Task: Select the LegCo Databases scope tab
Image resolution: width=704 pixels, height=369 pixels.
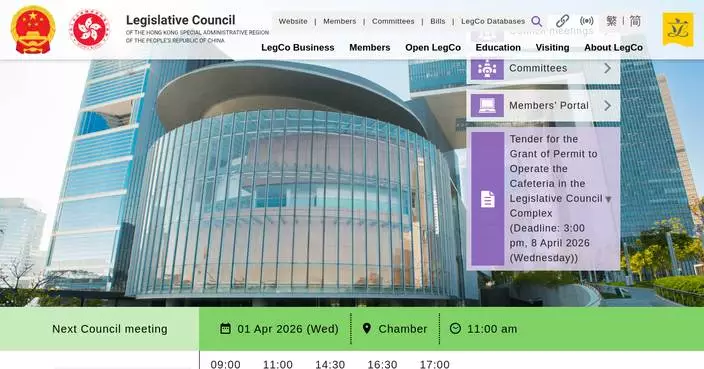Action: point(493,21)
